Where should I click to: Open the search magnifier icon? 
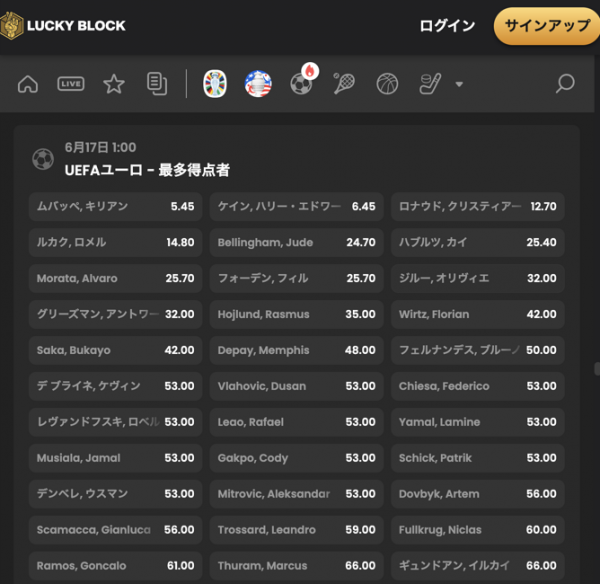pos(565,83)
